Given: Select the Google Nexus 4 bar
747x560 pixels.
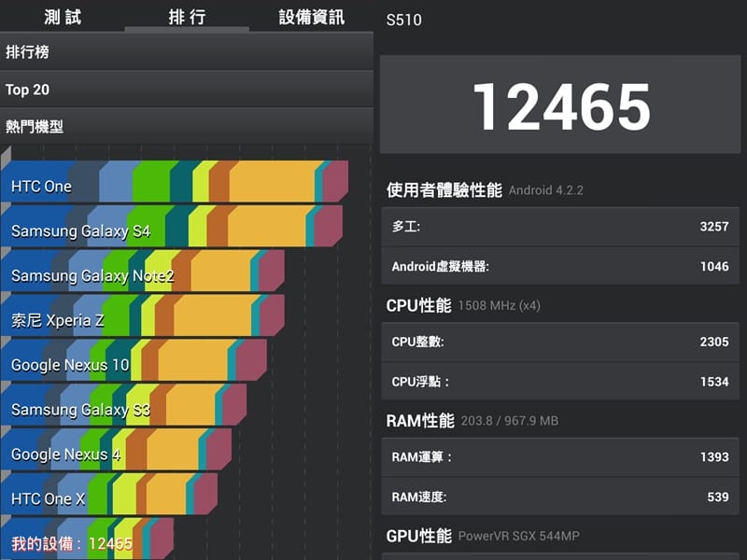Looking at the screenshot, I should pos(116,450).
